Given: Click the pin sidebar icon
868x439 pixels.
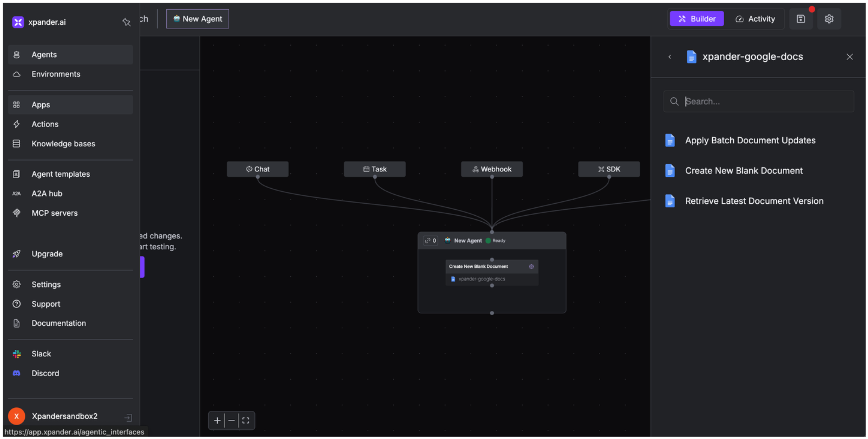Looking at the screenshot, I should (126, 22).
